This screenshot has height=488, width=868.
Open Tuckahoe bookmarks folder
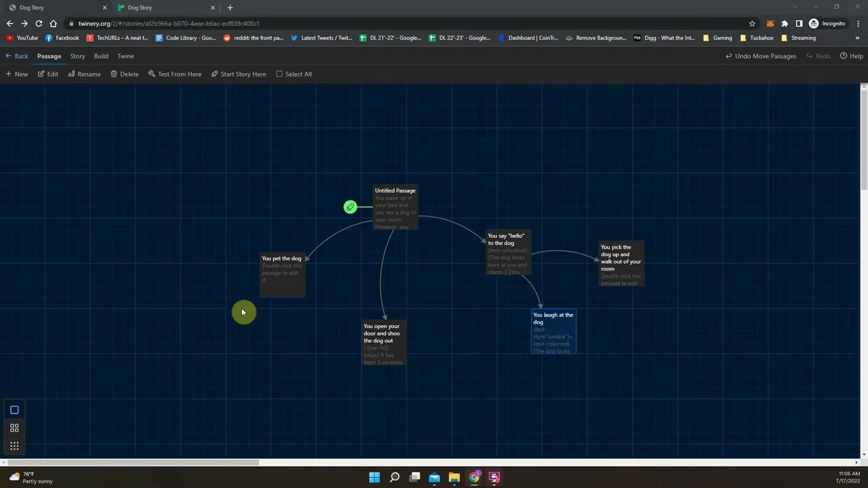tap(757, 38)
